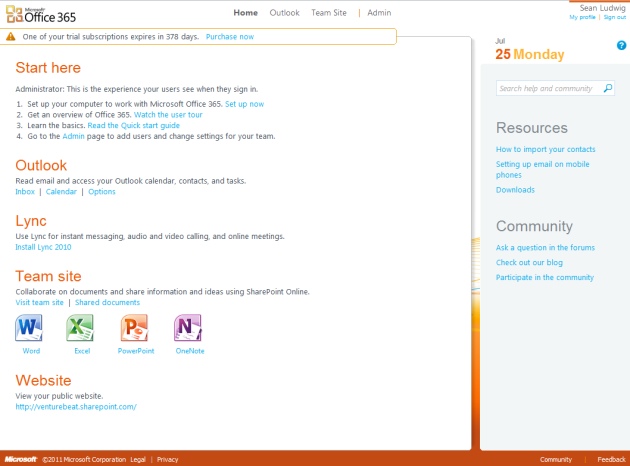
Task: Click the Lync section heading
Action: 31,221
